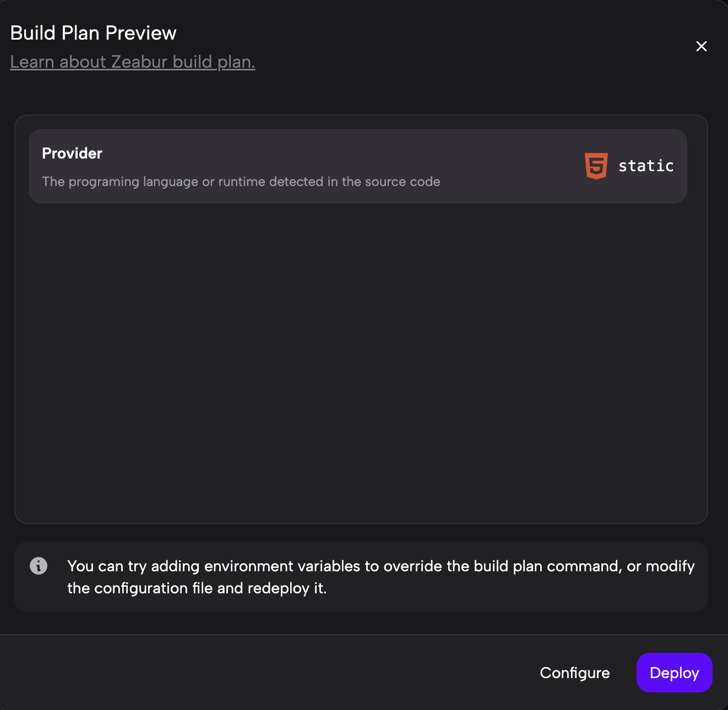The width and height of the screenshot is (728, 710).
Task: Open the Learn about Zeabur build plan link
Action: [132, 62]
